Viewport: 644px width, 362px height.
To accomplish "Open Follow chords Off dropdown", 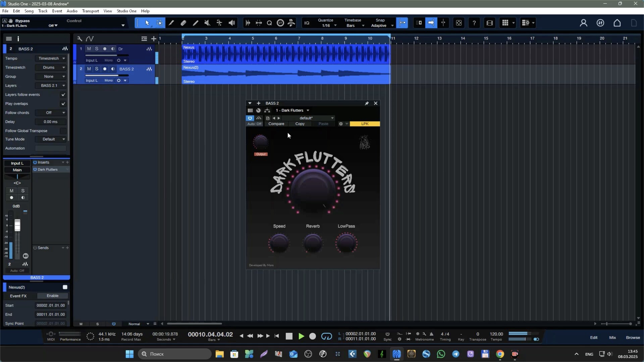I will pos(51,113).
